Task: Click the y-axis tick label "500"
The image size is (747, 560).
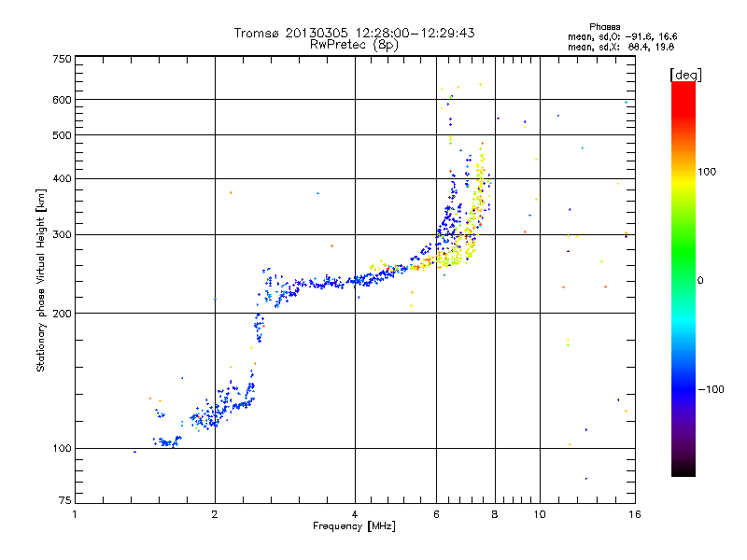Action: tap(63, 135)
